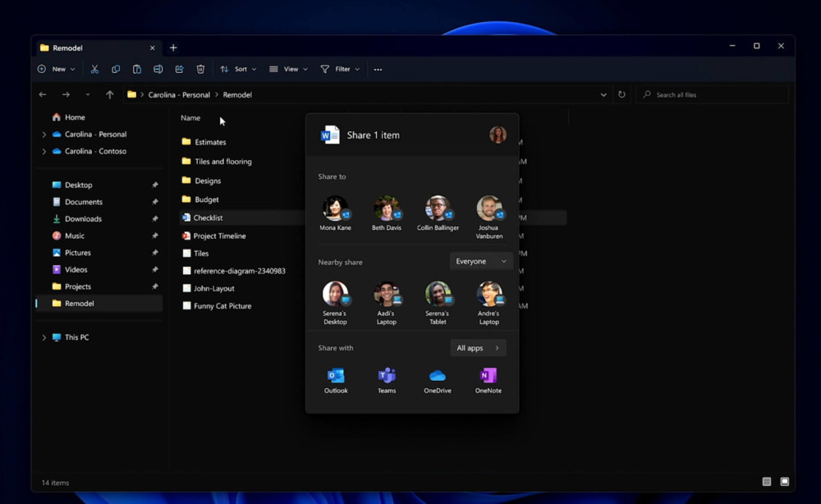Switch to the details view layout icon
Screen dimensions: 821x504
767,482
